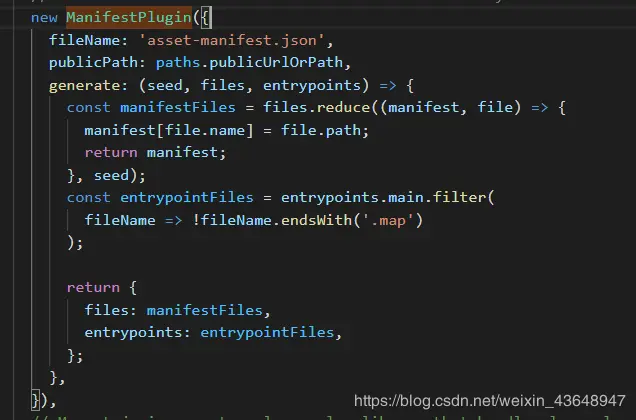The width and height of the screenshot is (636, 420).
Task: Click file.path expression
Action: click(321, 131)
